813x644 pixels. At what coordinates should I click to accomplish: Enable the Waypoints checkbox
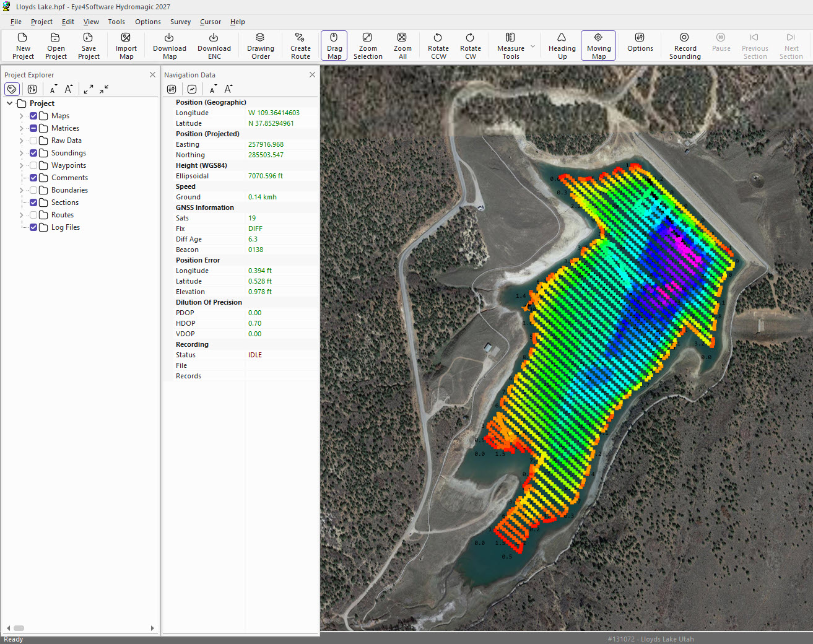pyautogui.click(x=33, y=165)
